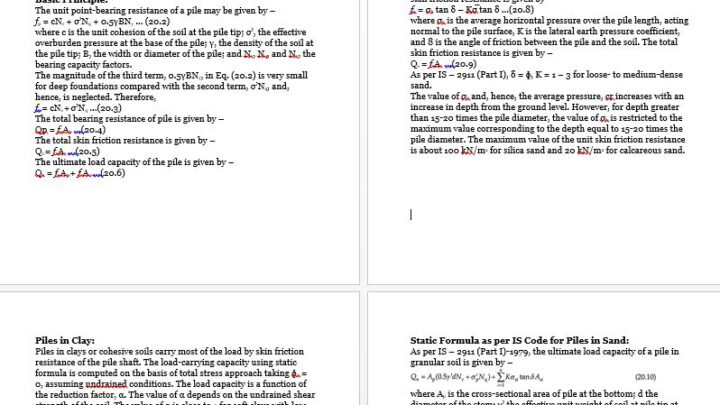The width and height of the screenshot is (720, 405).
Task: Click the equation line ending '(20.5)'
Action: (68, 151)
